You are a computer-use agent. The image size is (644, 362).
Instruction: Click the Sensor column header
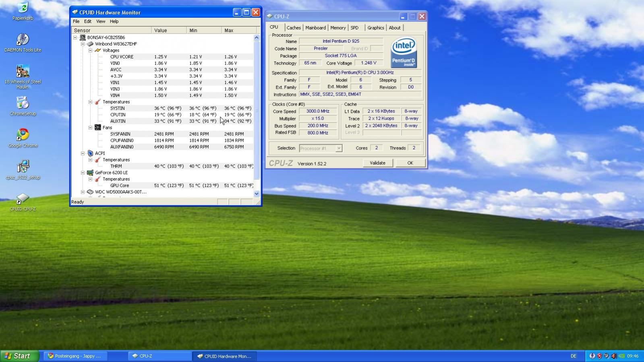pos(112,30)
